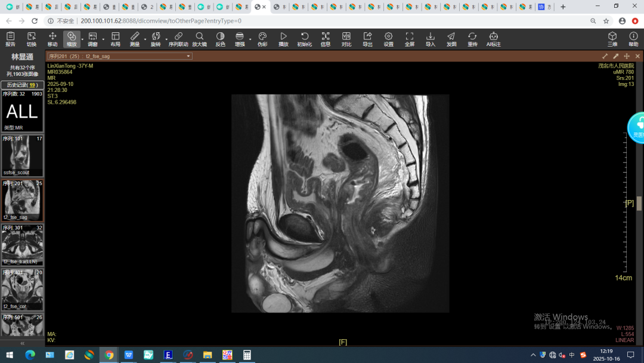Image resolution: width=644 pixels, height=363 pixels.
Task: Open the 三维 (3D) view
Action: pyautogui.click(x=612, y=39)
